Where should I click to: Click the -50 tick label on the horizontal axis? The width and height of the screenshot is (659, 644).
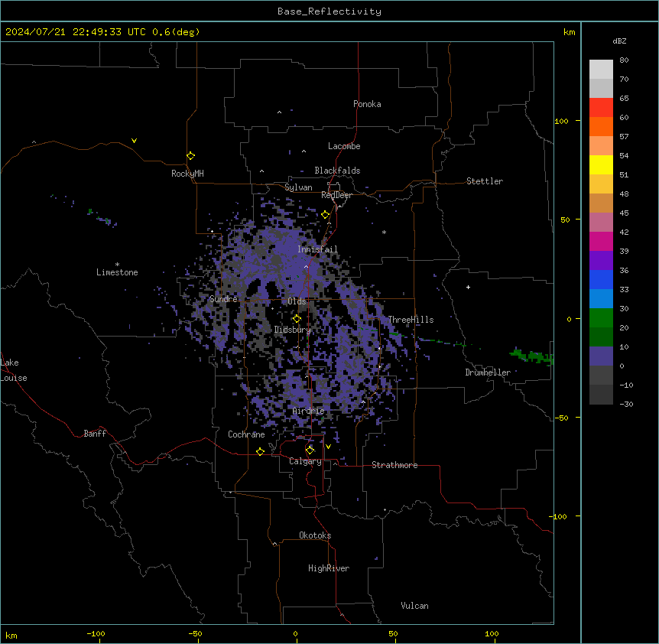196,633
